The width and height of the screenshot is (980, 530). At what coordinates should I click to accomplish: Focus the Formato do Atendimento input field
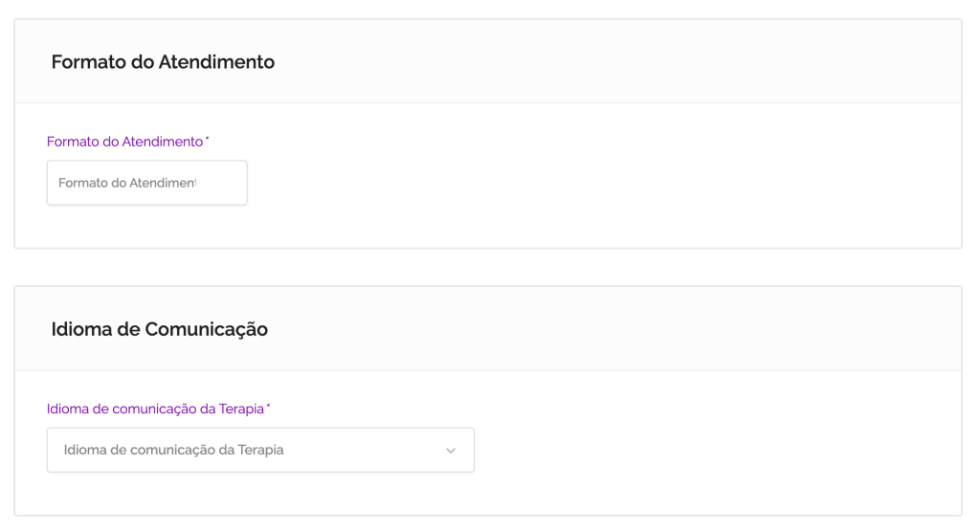pyautogui.click(x=146, y=183)
